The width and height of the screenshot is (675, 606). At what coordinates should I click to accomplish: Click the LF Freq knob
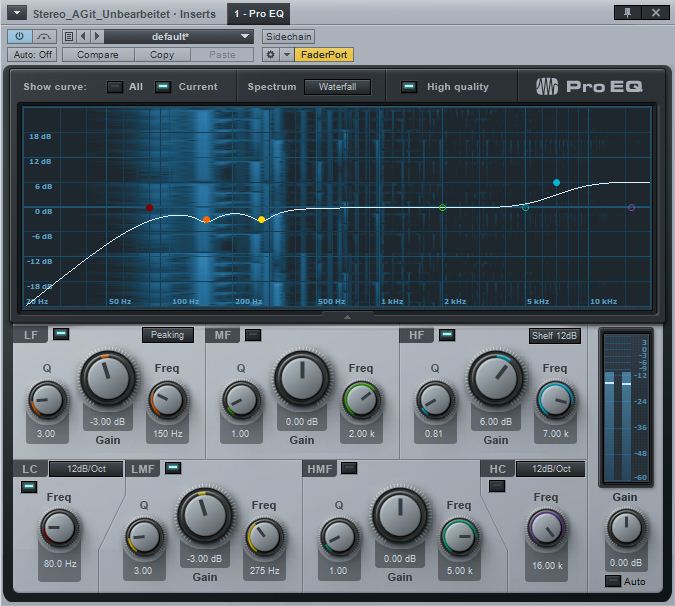[x=167, y=400]
